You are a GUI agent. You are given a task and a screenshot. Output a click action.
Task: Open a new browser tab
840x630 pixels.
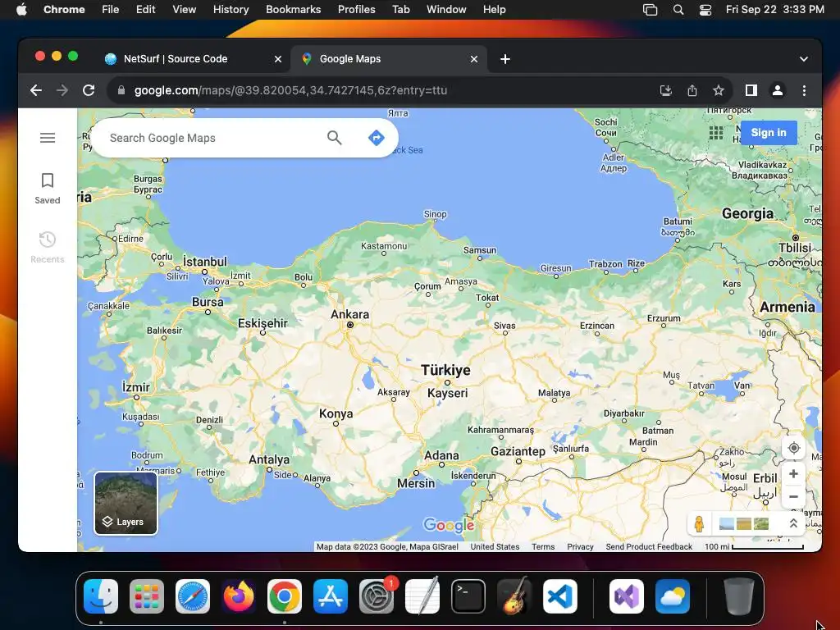[x=504, y=59]
